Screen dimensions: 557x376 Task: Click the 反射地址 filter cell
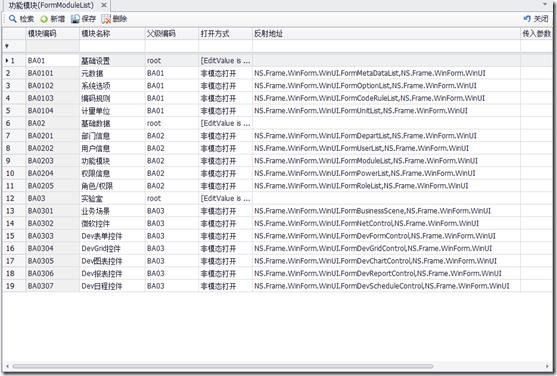(x=386, y=46)
